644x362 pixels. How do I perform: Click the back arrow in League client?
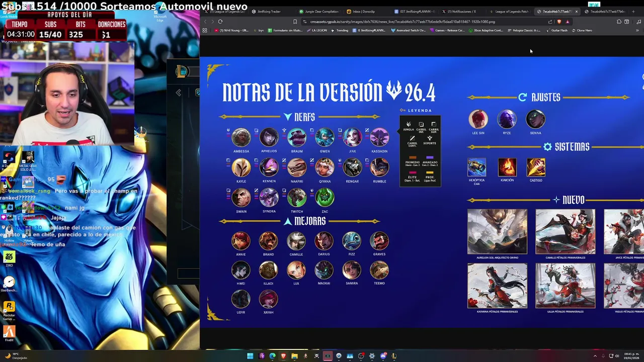click(x=178, y=93)
